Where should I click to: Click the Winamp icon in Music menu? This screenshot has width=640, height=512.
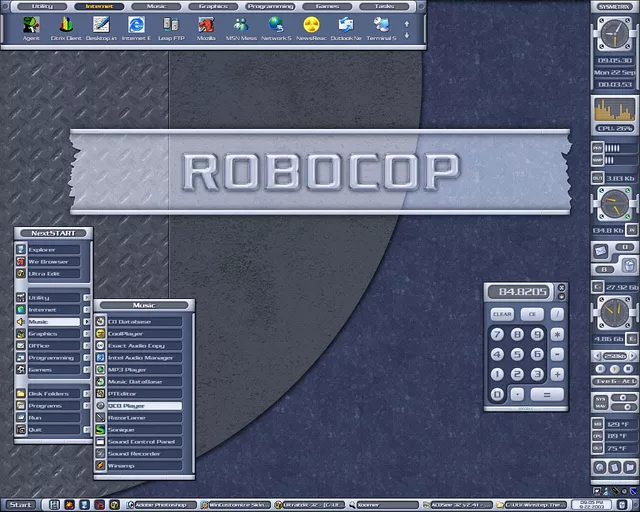tap(100, 465)
